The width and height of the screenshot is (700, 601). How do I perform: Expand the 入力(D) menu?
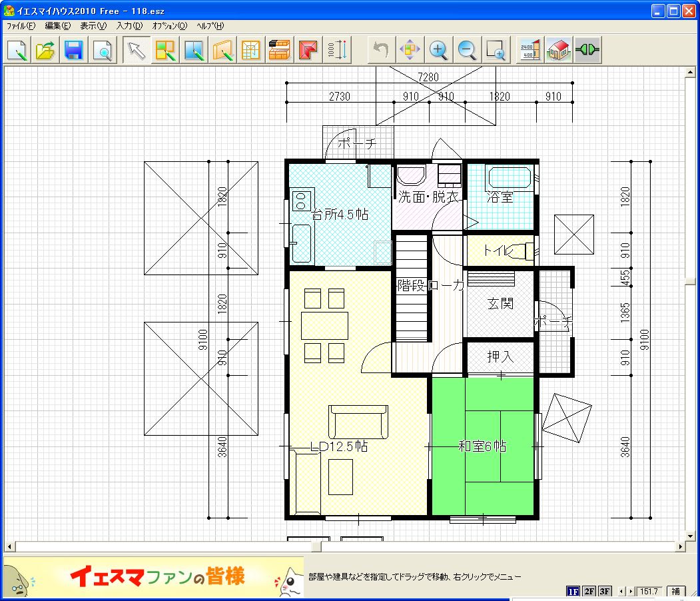[x=129, y=26]
